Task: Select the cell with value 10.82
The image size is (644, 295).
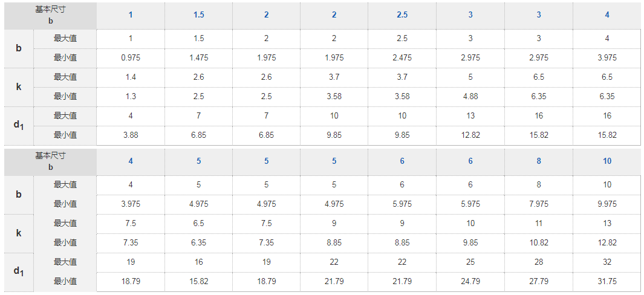Action: [x=539, y=243]
